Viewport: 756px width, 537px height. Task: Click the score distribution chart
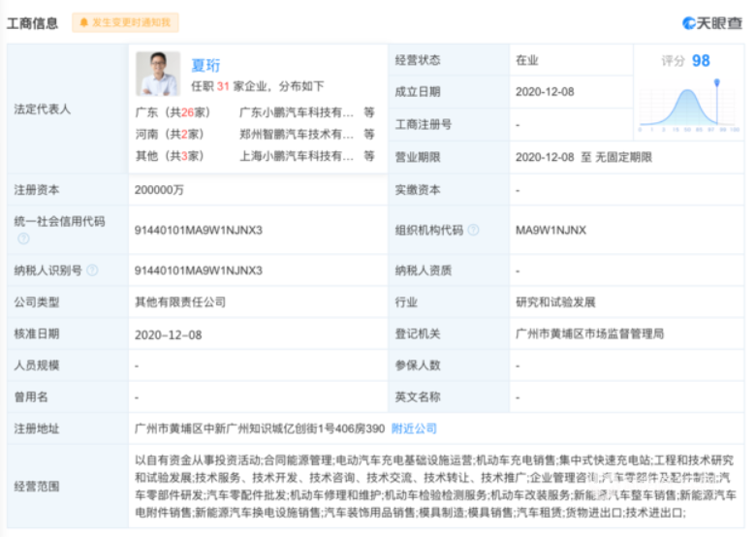pos(689,106)
